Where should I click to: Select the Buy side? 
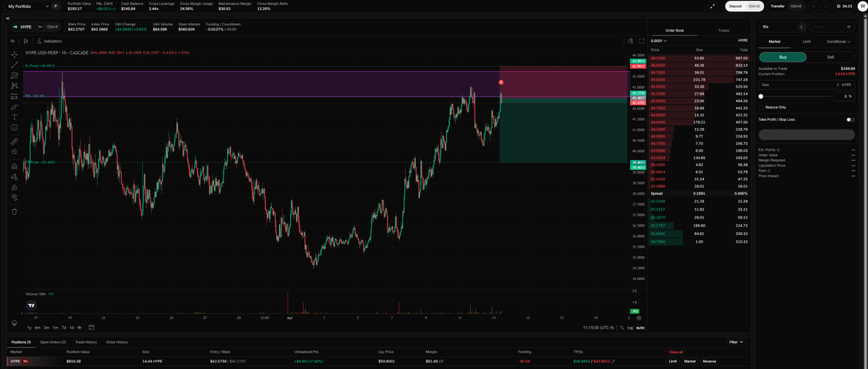point(783,56)
